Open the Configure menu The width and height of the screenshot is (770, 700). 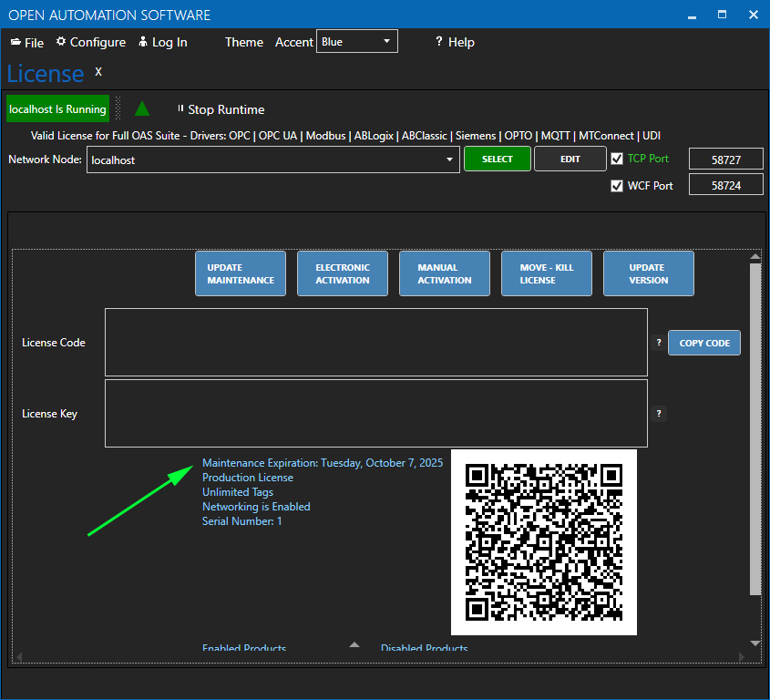click(x=90, y=42)
